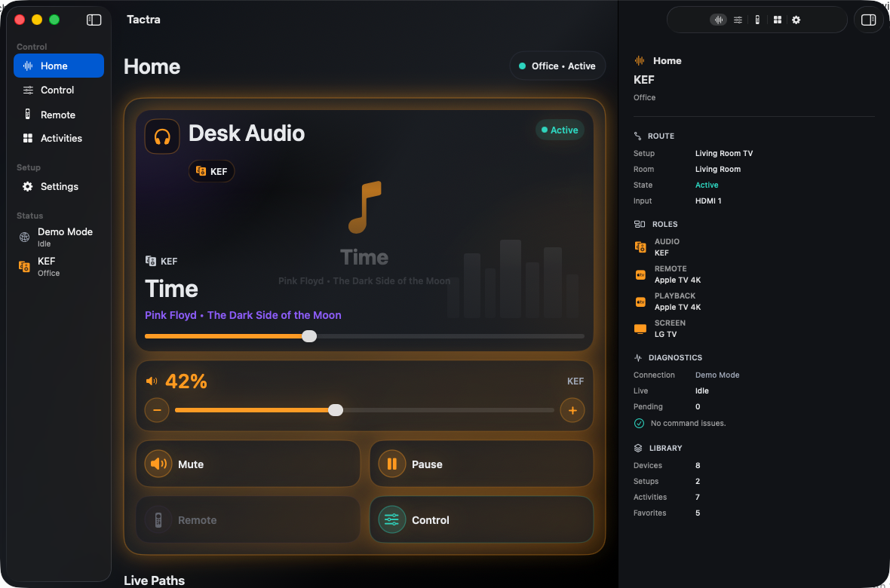The height and width of the screenshot is (588, 890).
Task: Select the remote icon in top toolbar
Action: (757, 20)
